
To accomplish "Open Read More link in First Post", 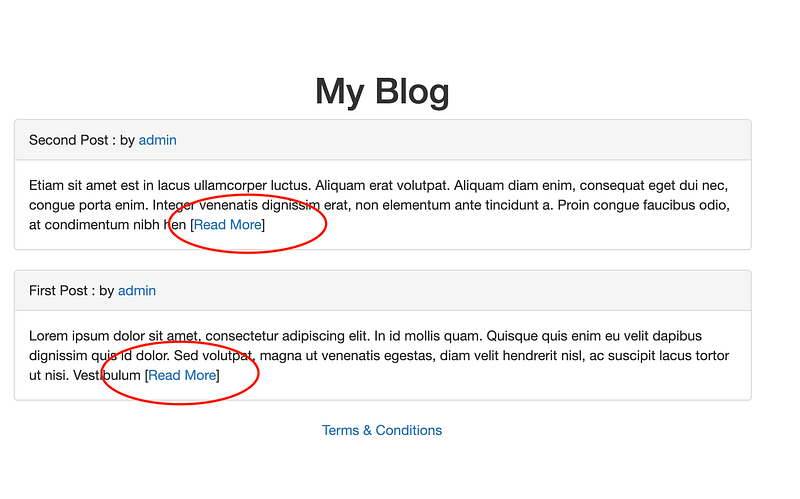I will click(182, 376).
